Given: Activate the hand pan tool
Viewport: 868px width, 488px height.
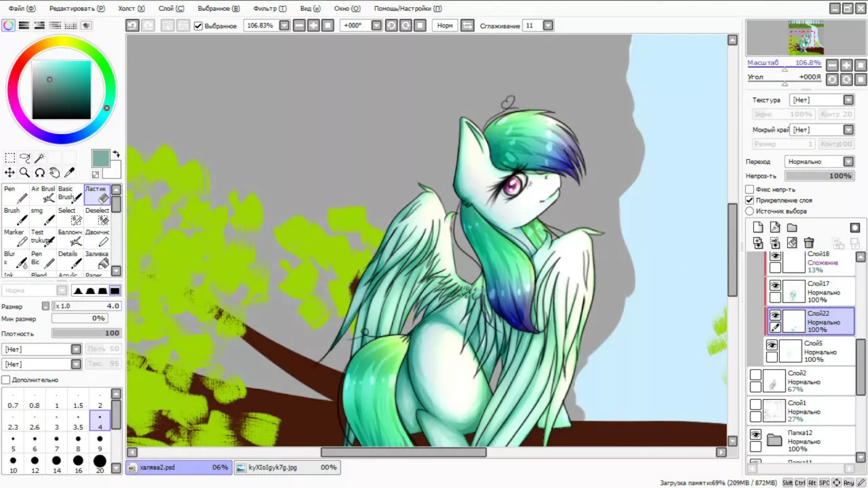Looking at the screenshot, I should (x=55, y=173).
